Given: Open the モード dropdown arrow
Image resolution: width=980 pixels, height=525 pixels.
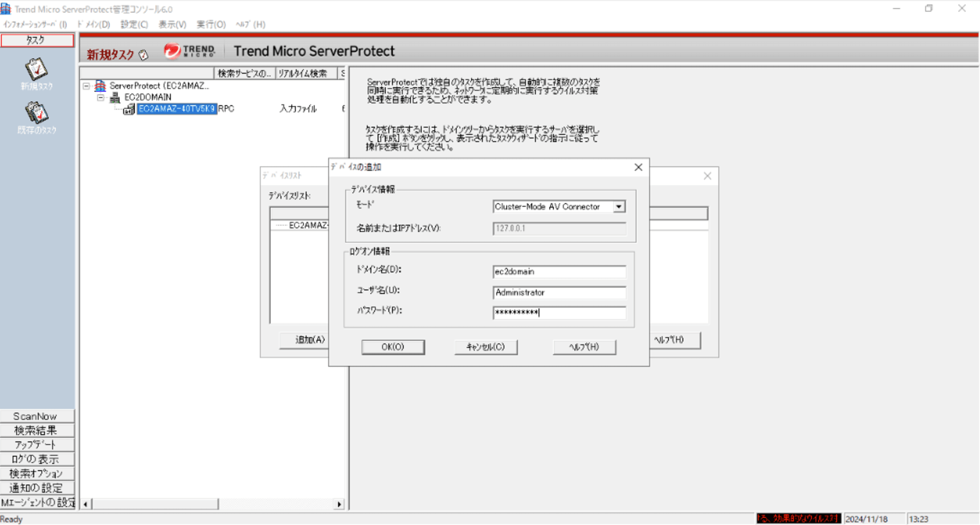Looking at the screenshot, I should [x=619, y=207].
